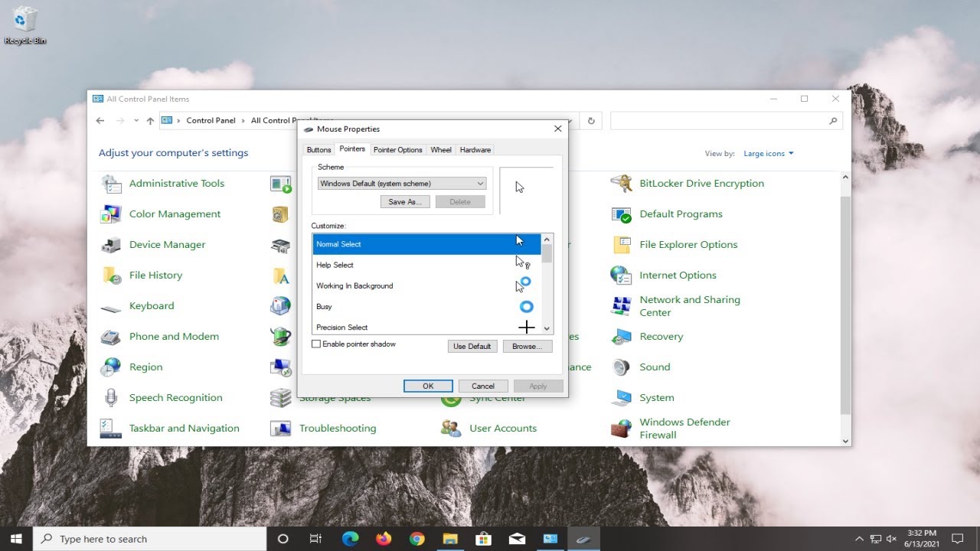Viewport: 980px width, 551px height.
Task: Open File Explorer from the taskbar
Action: pyautogui.click(x=449, y=539)
